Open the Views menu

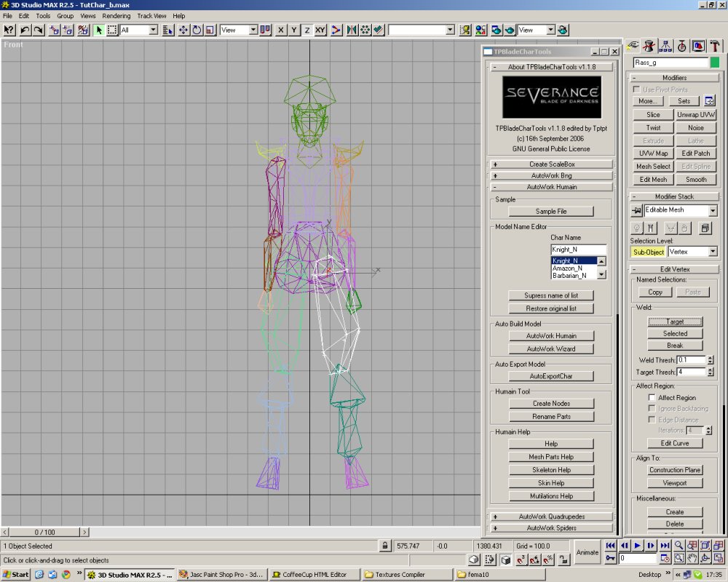pos(88,16)
